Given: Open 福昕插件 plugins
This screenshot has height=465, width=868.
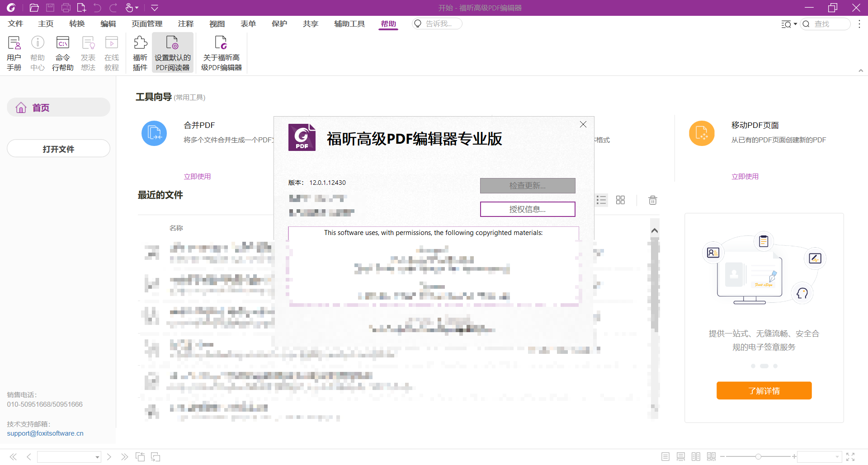Looking at the screenshot, I should [x=140, y=53].
